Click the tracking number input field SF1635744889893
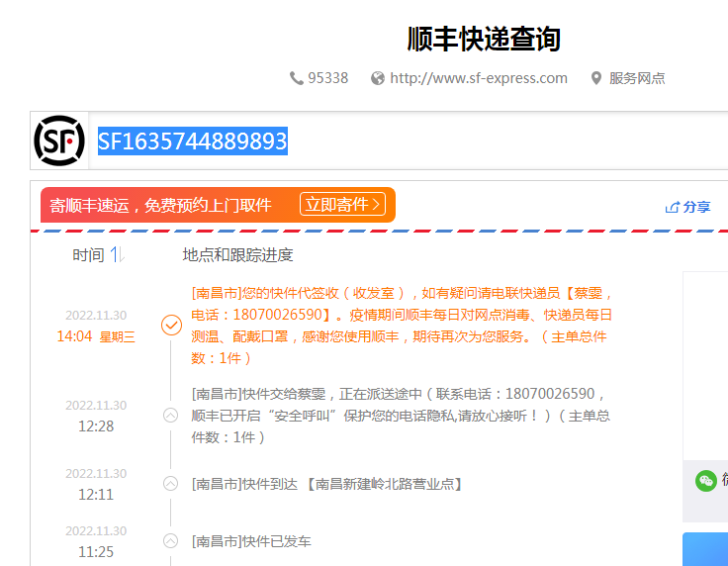This screenshot has width=728, height=566. [x=409, y=141]
